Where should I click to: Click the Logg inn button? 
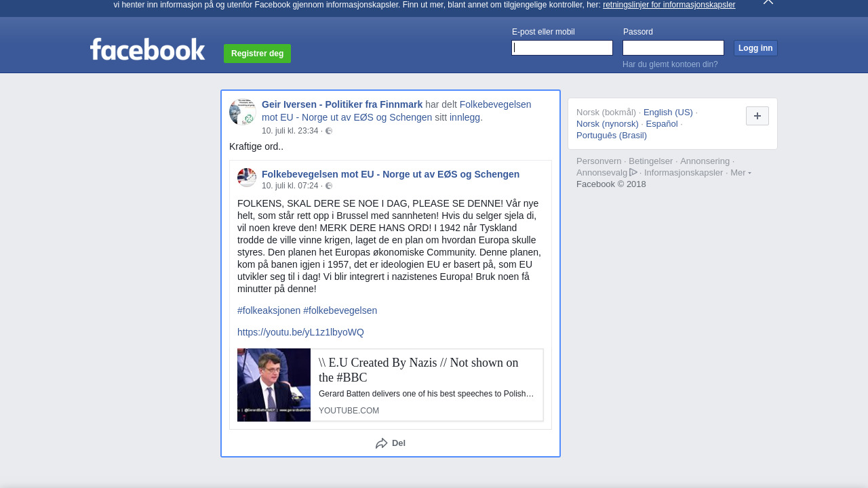point(755,48)
